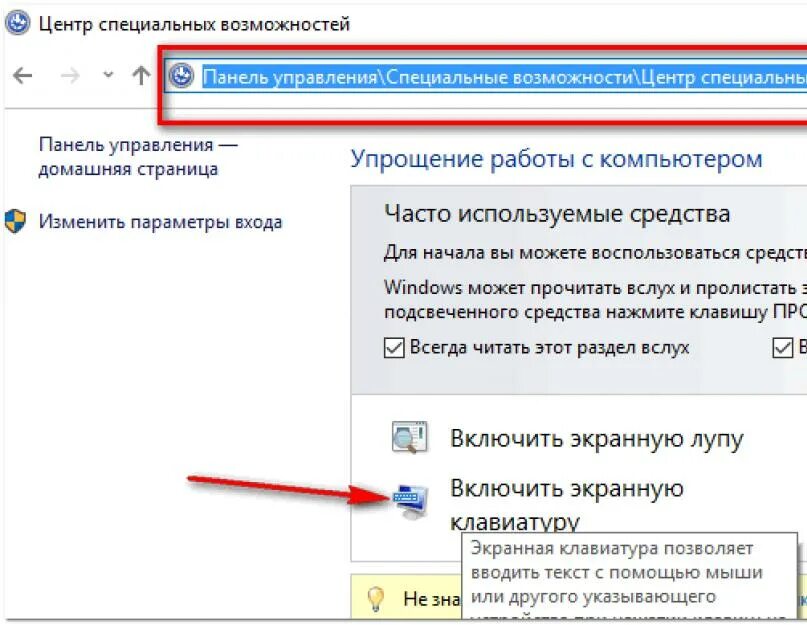Click Включить экранную лупу
Screen dimensions: 807x625
pos(597,439)
